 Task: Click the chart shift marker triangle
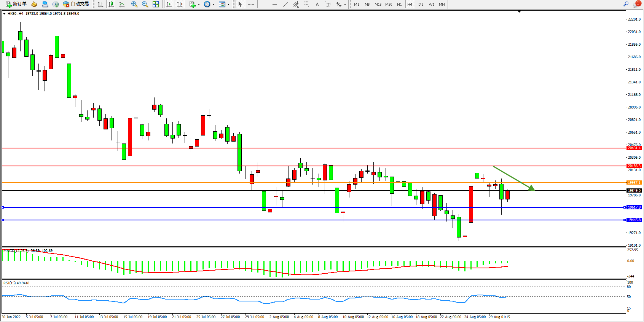click(x=519, y=12)
